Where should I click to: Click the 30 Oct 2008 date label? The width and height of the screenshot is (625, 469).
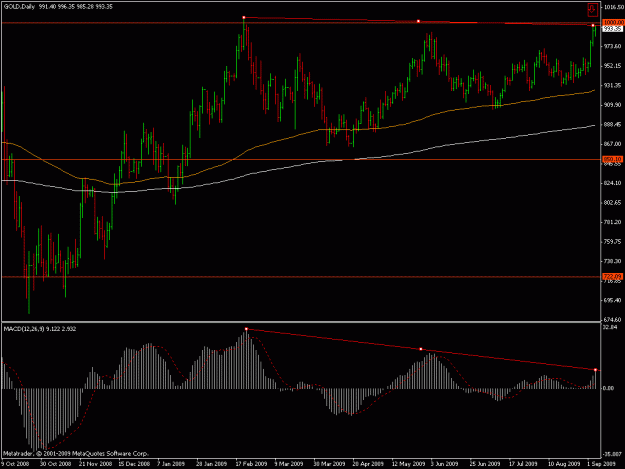pyautogui.click(x=55, y=464)
